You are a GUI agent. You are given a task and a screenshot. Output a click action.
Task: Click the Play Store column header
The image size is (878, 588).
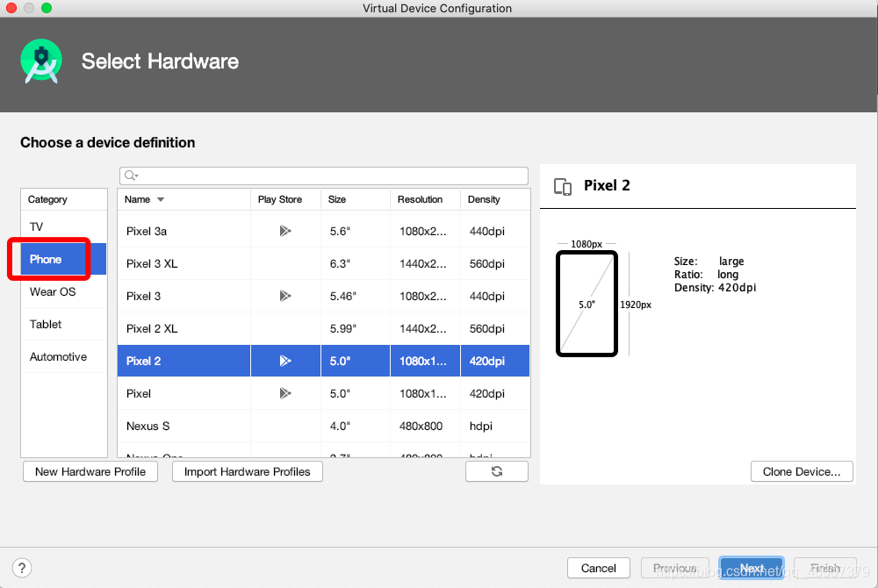tap(285, 200)
